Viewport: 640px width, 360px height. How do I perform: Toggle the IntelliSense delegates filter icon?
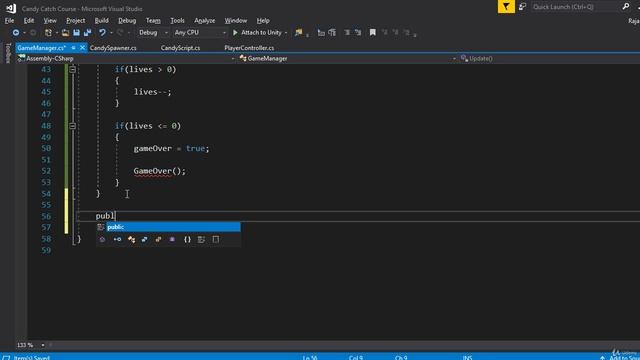(x=172, y=240)
